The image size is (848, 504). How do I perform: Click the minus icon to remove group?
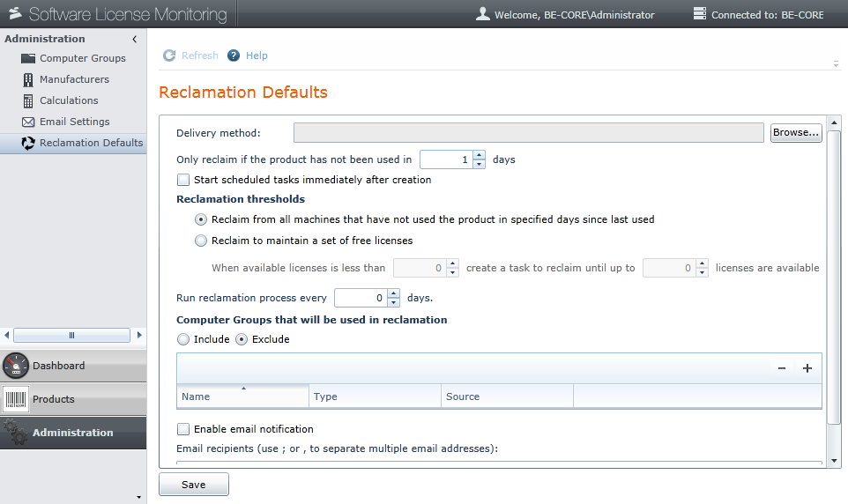pyautogui.click(x=782, y=368)
